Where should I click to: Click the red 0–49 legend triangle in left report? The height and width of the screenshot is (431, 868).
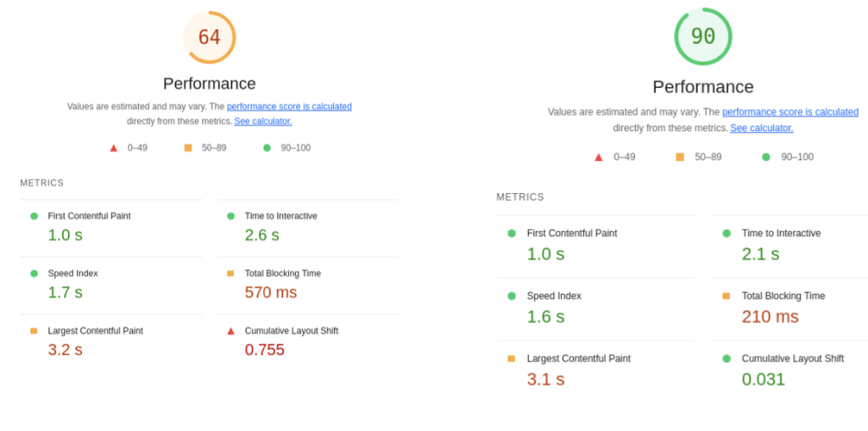point(114,148)
